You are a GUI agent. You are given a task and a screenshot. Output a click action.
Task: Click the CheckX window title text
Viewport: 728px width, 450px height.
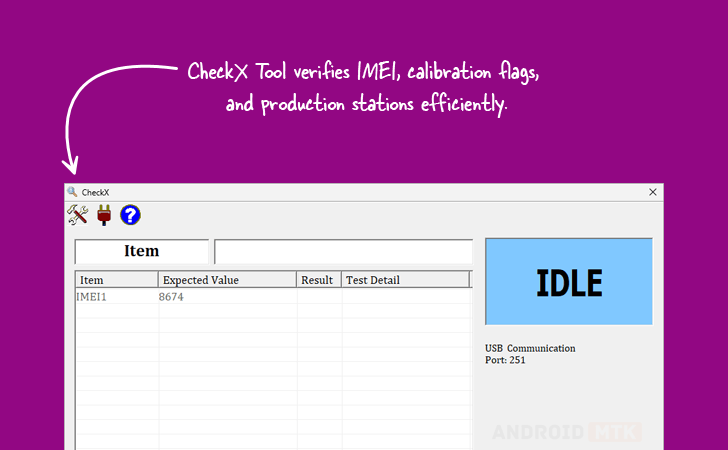coord(95,192)
